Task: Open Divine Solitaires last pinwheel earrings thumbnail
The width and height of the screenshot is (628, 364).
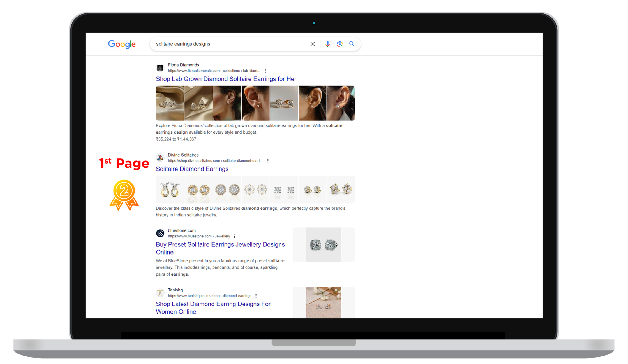Action: click(341, 190)
